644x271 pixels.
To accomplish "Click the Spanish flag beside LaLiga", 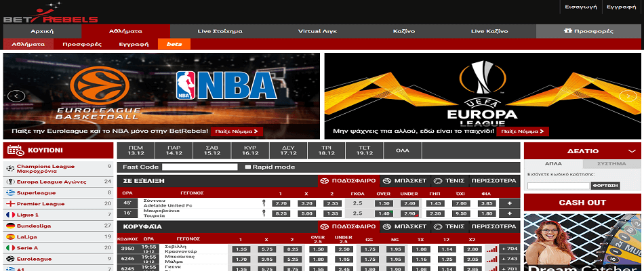I will coord(10,237).
